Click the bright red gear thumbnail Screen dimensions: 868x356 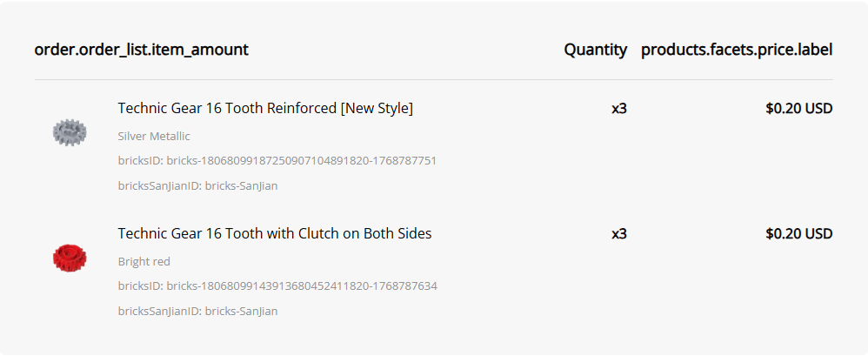70,258
